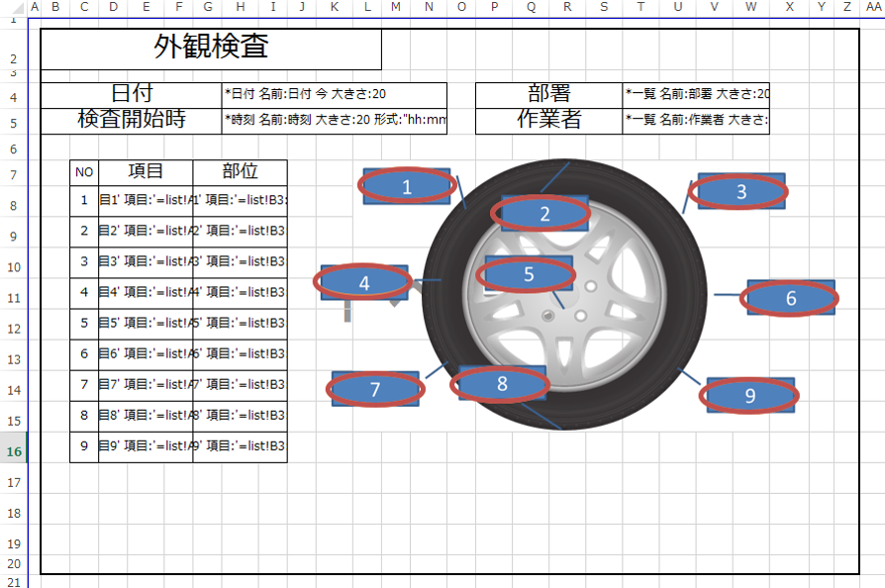The height and width of the screenshot is (588, 885).
Task: Select the 外観検査 title cell
Action: [211, 49]
